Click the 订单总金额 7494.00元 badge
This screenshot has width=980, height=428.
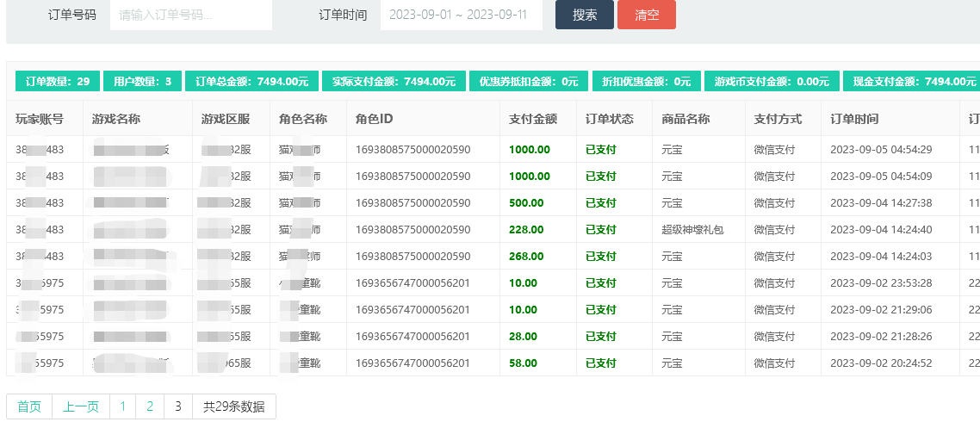(251, 82)
